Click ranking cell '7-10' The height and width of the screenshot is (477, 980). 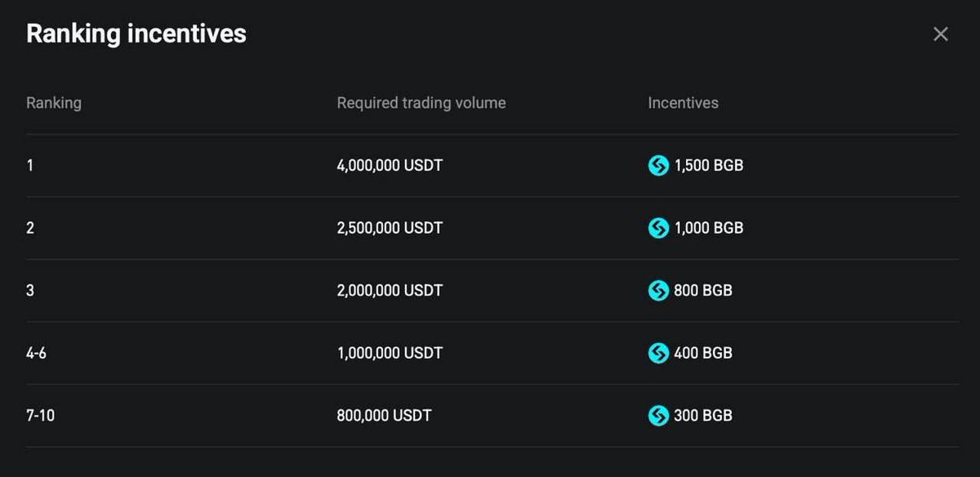coord(40,415)
